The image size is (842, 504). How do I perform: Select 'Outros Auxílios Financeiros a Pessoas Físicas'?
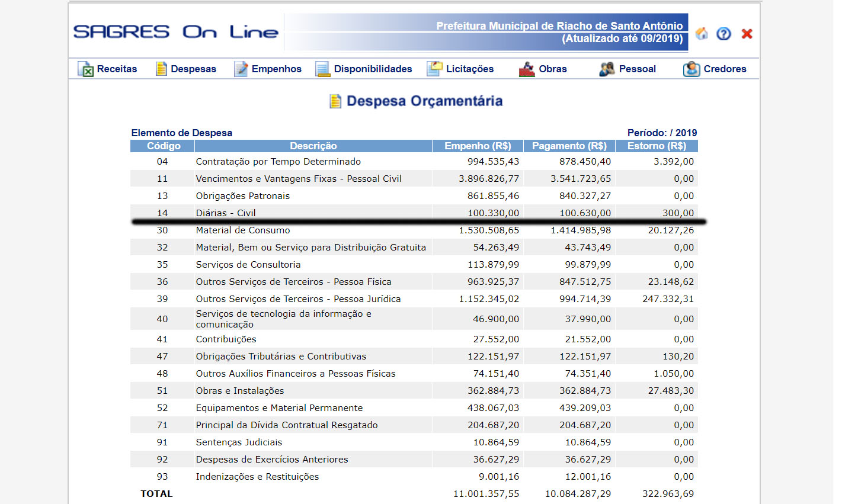click(x=296, y=374)
